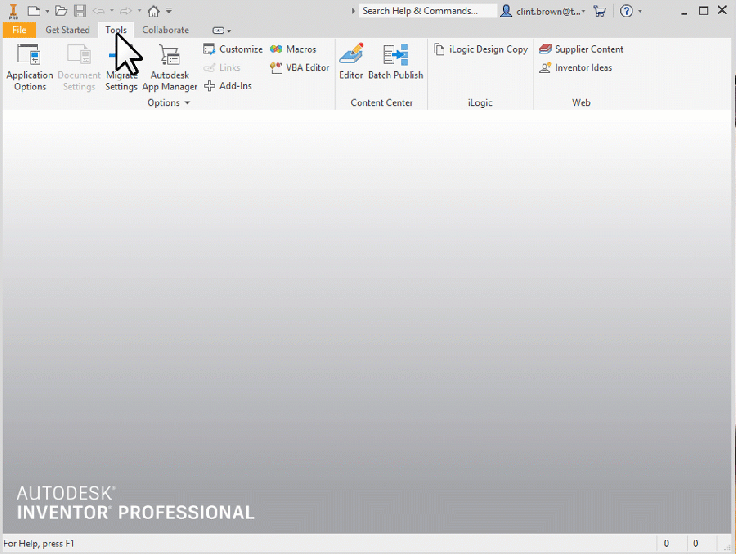Click the user account icon
The height and width of the screenshot is (554, 736).
click(506, 11)
